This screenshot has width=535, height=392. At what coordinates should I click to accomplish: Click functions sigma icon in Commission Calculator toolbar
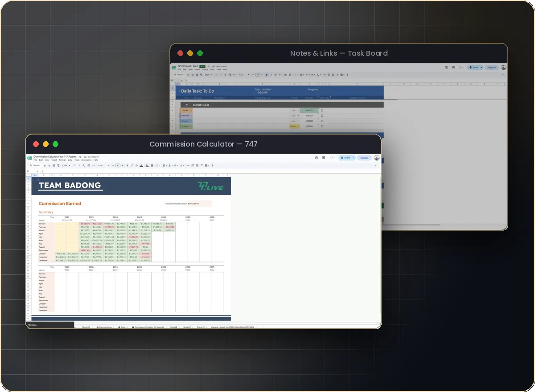click(x=212, y=165)
